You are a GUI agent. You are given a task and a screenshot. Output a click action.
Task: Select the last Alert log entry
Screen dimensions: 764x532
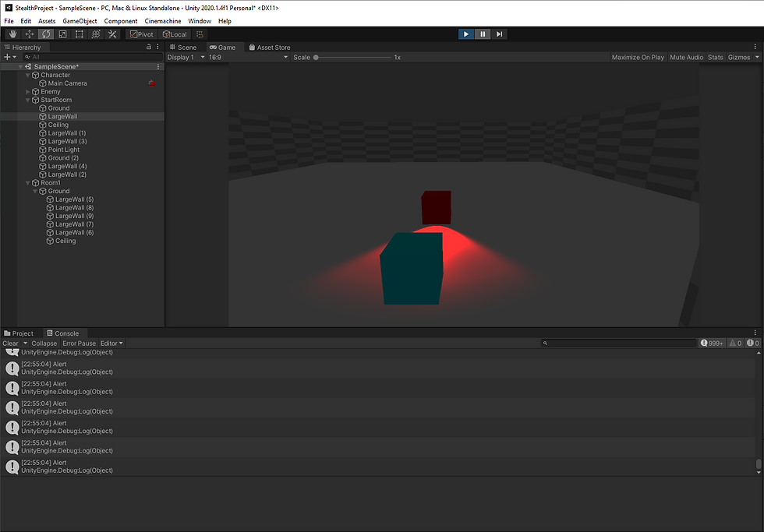point(377,467)
